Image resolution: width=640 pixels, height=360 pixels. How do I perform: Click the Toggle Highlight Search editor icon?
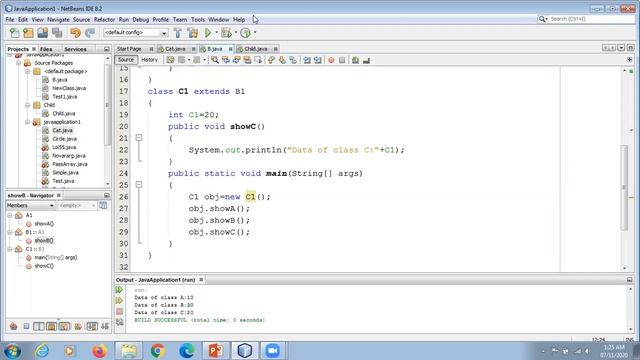click(x=247, y=60)
